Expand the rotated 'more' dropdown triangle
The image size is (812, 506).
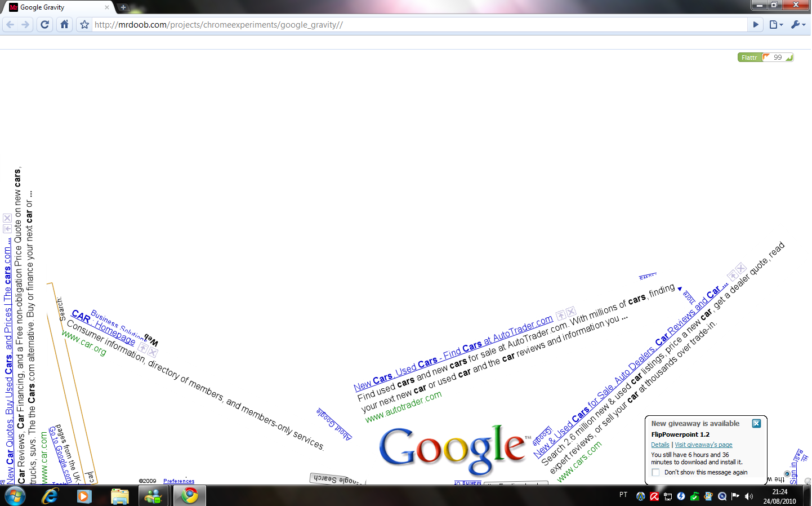(680, 289)
